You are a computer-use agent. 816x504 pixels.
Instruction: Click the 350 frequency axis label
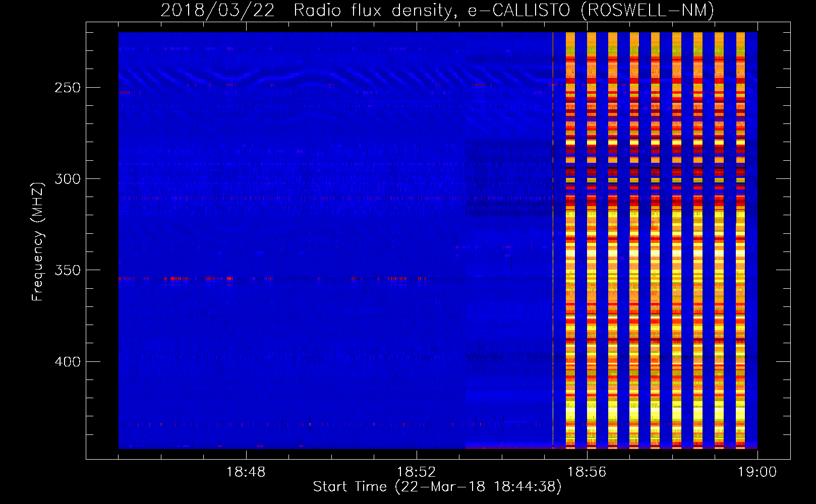(68, 271)
